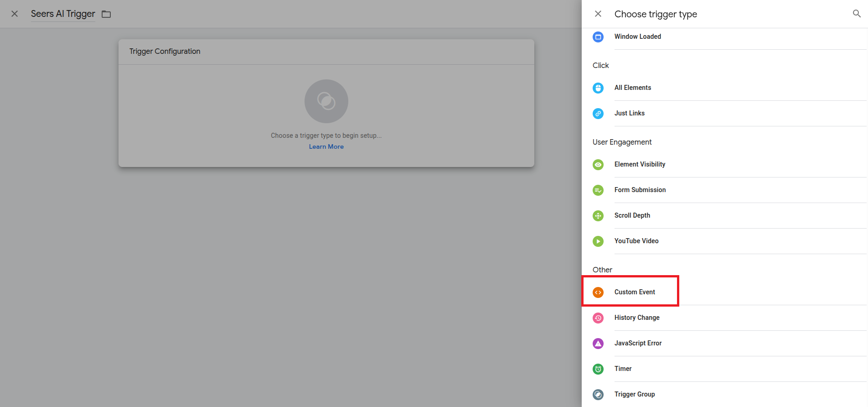Select the JavaScript Error warning icon
Image resolution: width=868 pixels, height=407 pixels.
click(598, 343)
